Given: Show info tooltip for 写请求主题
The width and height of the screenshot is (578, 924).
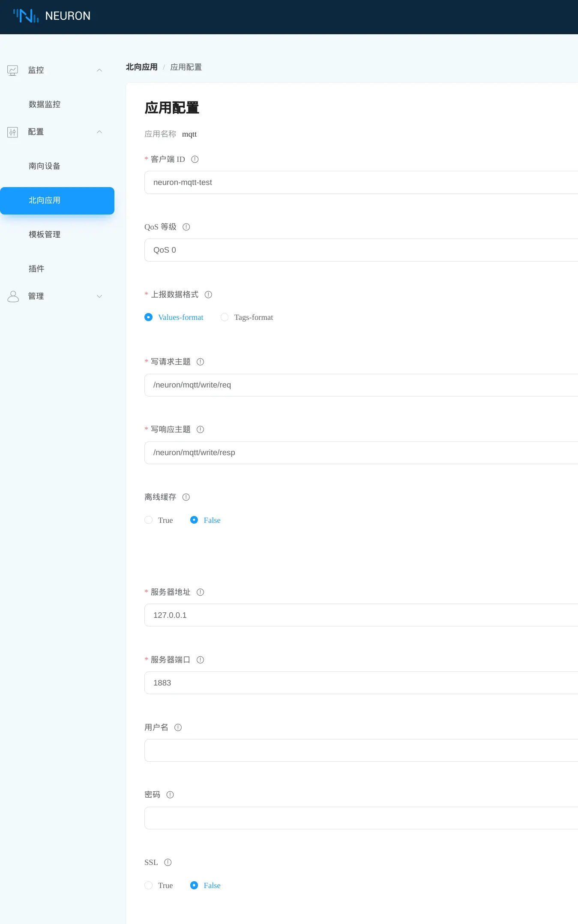Looking at the screenshot, I should [201, 362].
